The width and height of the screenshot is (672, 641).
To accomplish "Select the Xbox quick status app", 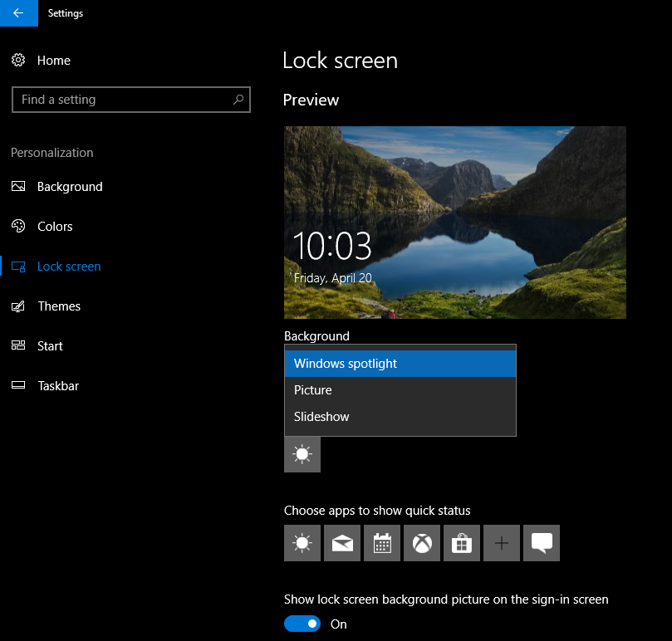I will tap(421, 542).
